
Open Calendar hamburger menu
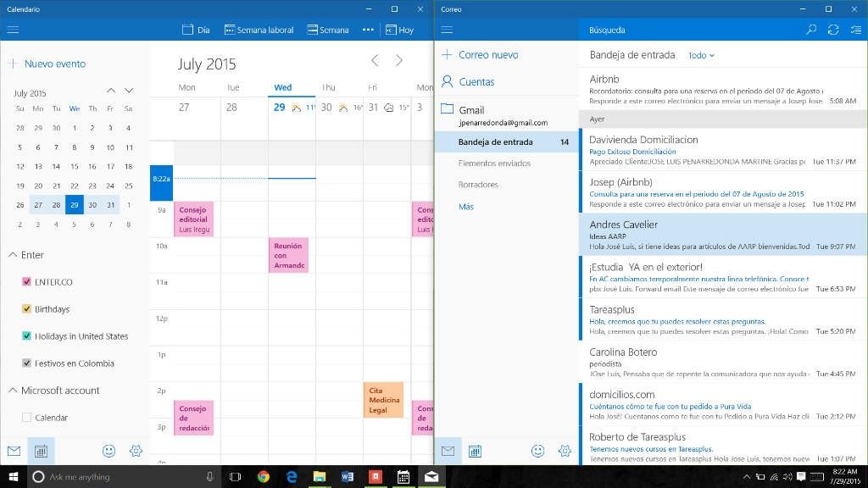(x=13, y=30)
